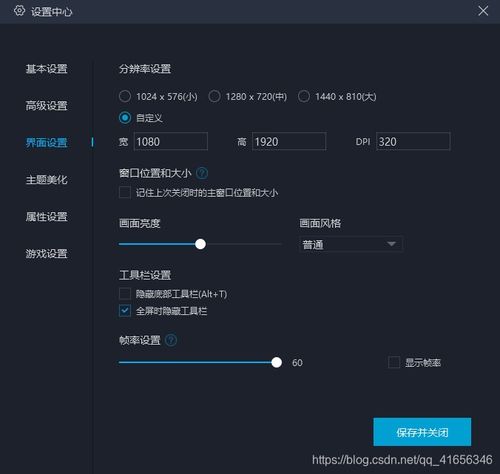Click the 保存并关闭 button
This screenshot has width=500, height=474.
click(422, 432)
